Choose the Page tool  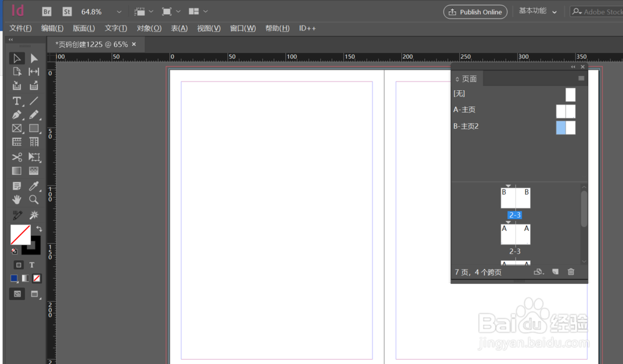[17, 72]
